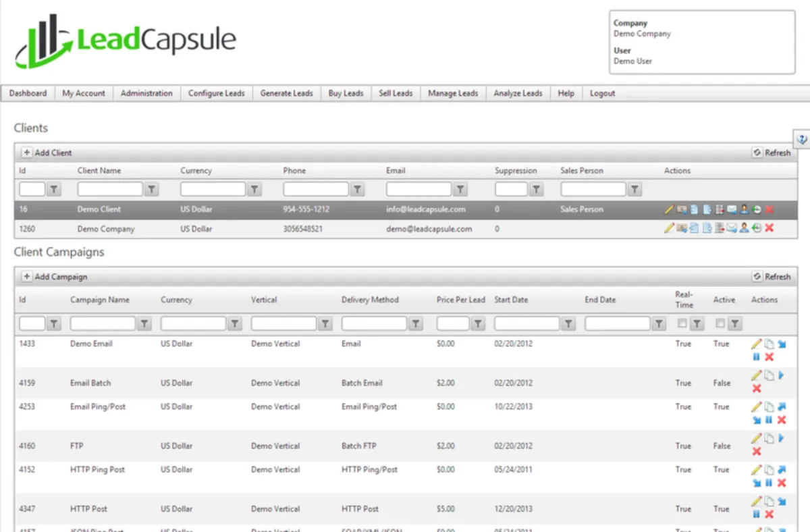Delete the FTP campaign with red X

click(x=757, y=451)
